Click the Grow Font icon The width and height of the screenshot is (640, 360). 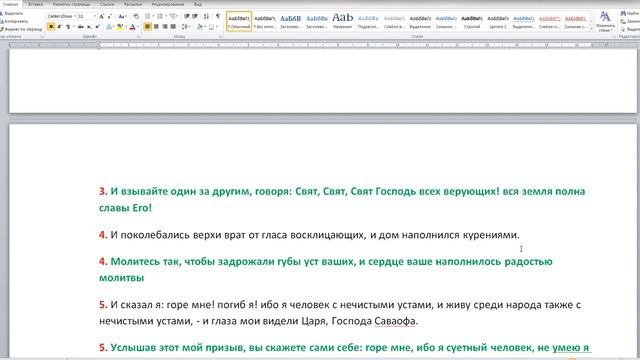click(102, 16)
